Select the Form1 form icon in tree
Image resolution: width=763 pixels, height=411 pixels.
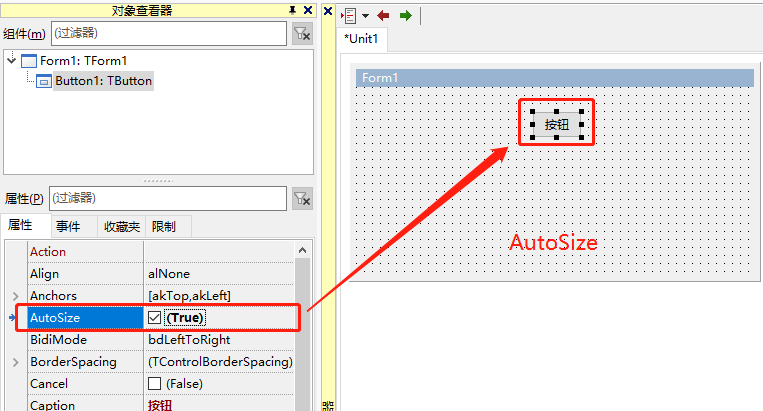(x=29, y=61)
